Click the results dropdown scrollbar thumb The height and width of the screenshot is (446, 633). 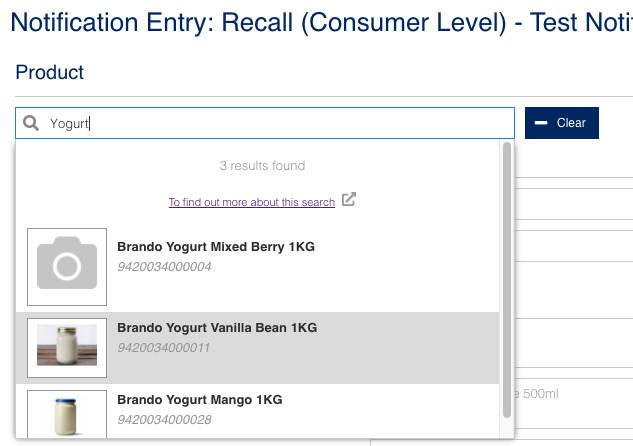point(507,280)
